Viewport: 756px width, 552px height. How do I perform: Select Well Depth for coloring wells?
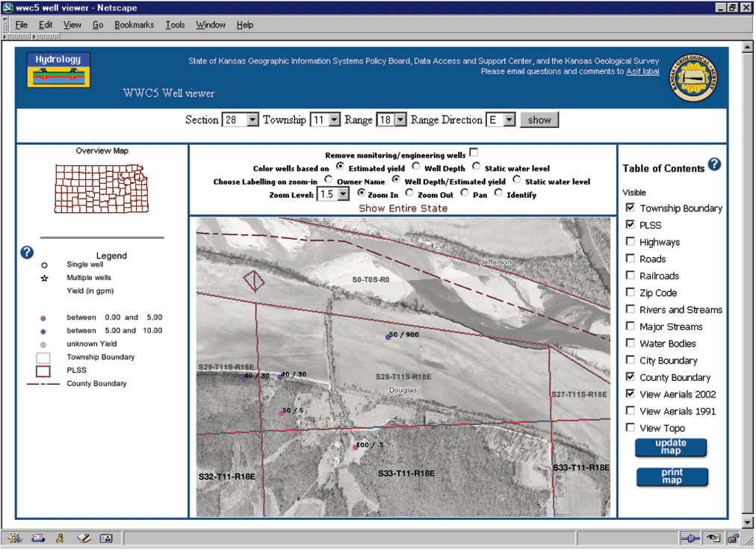point(415,166)
